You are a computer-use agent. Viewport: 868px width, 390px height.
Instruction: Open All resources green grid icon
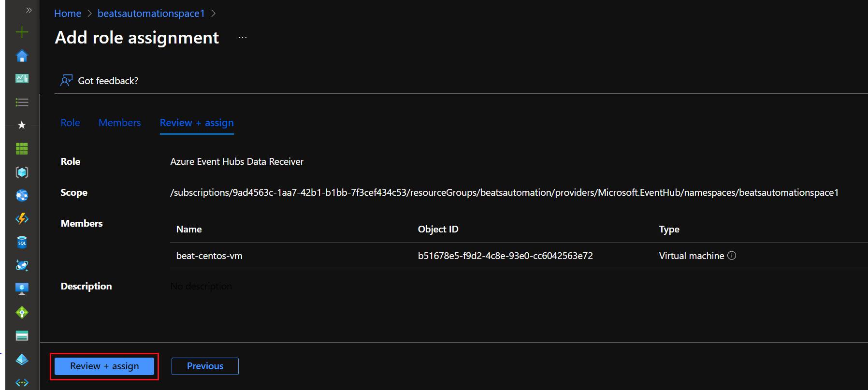[x=22, y=148]
